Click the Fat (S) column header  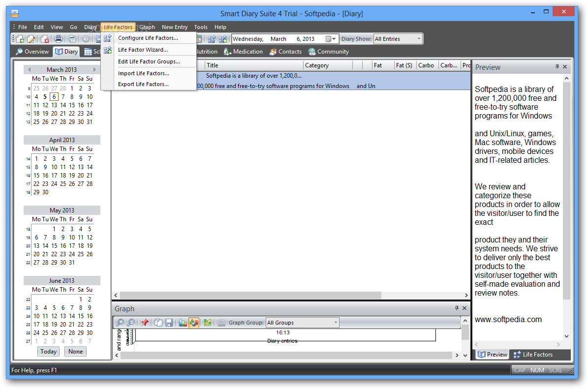coord(404,65)
